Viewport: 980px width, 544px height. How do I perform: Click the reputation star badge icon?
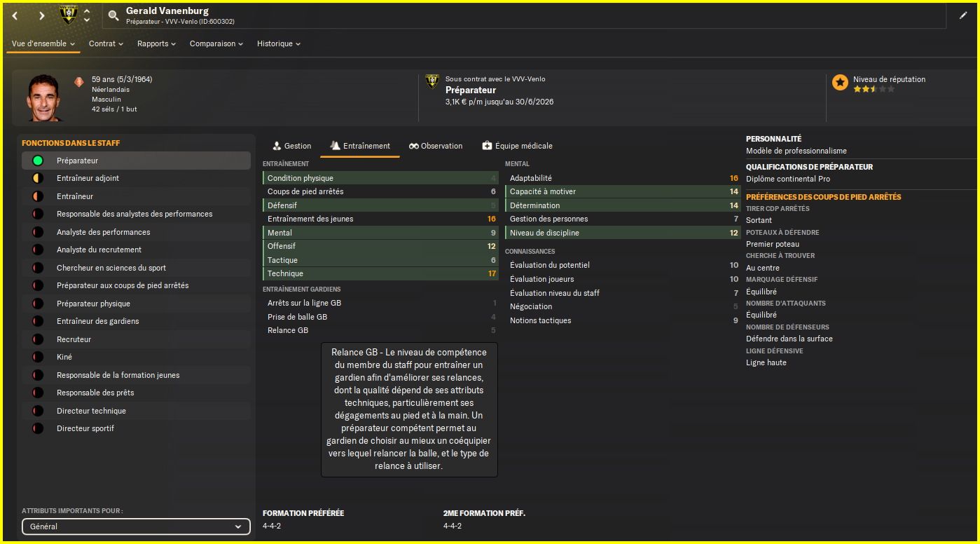(x=840, y=82)
